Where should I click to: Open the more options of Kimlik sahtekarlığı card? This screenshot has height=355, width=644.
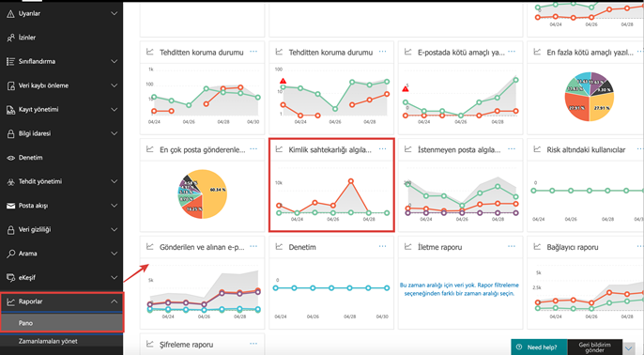[x=382, y=149]
